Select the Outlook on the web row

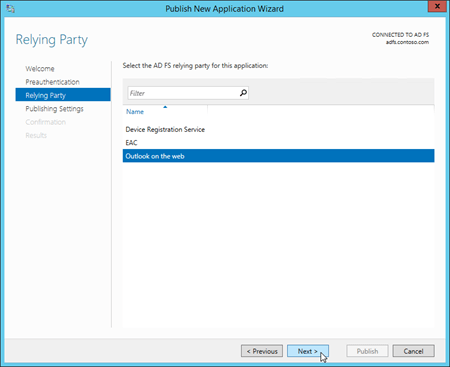[278, 156]
